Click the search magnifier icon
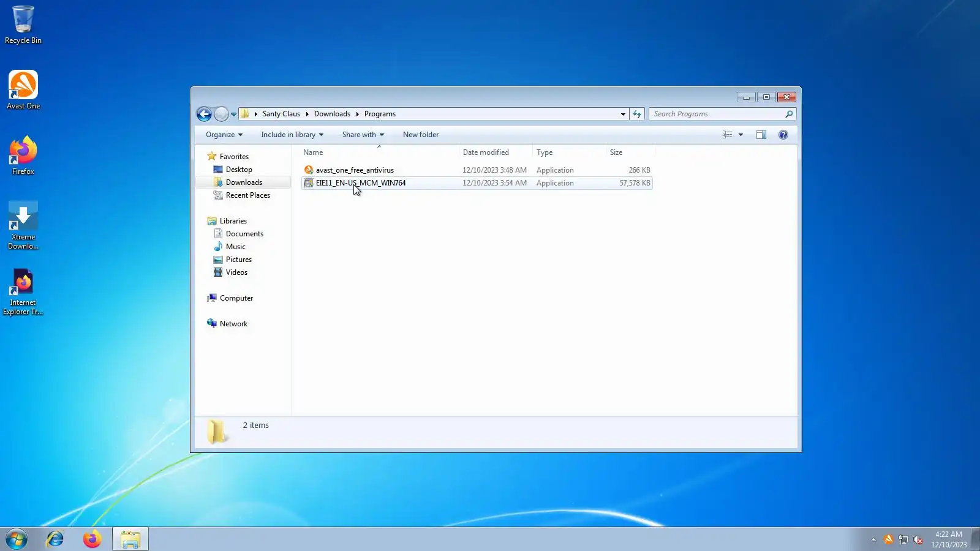The image size is (980, 551). [x=789, y=114]
